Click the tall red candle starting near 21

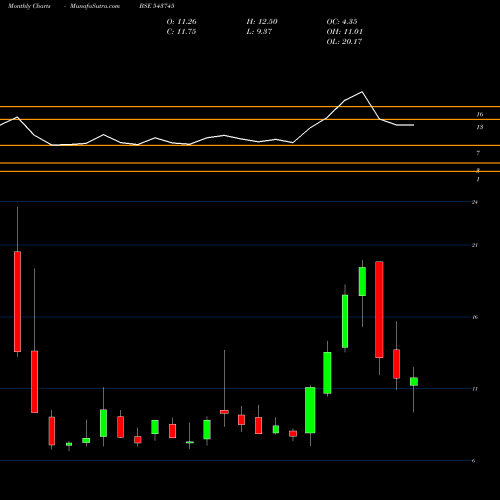coord(379,310)
